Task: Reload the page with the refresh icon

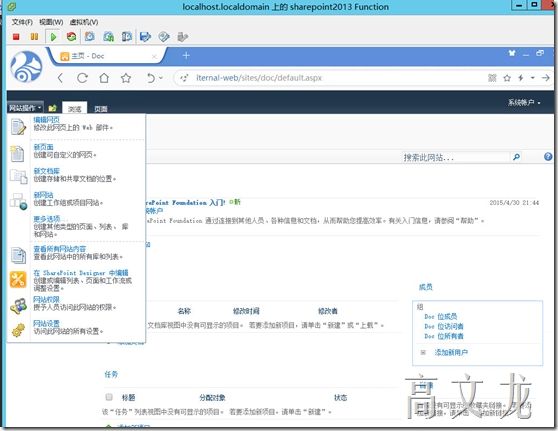Action: [83, 78]
